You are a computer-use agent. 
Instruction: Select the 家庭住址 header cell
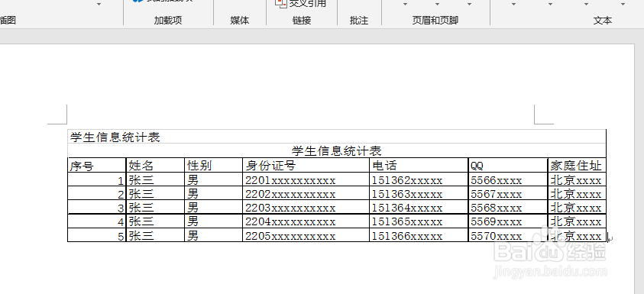click(577, 165)
